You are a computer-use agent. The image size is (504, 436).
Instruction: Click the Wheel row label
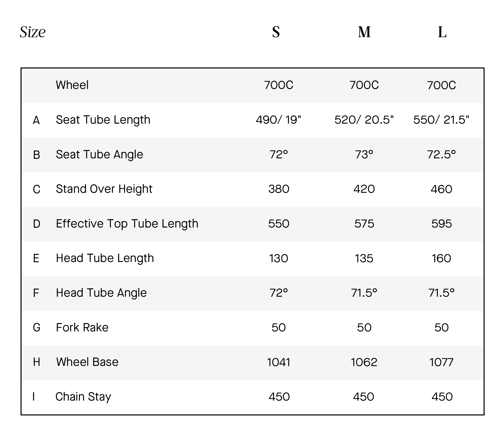pos(72,85)
